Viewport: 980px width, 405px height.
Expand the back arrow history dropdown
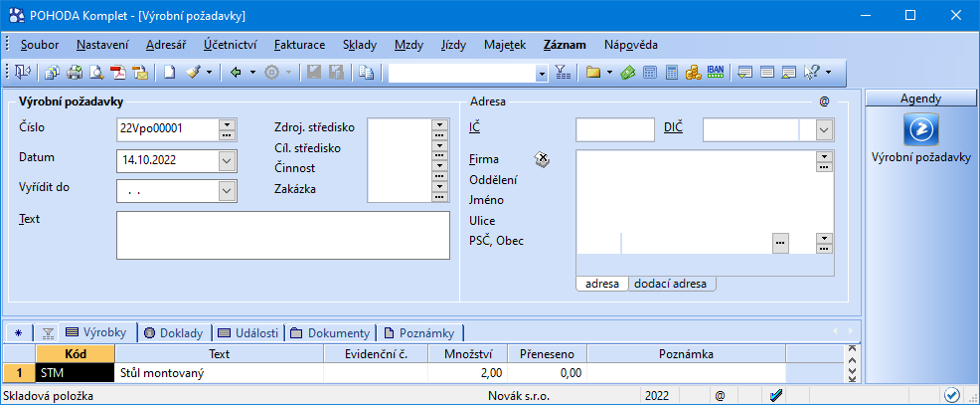click(x=252, y=73)
